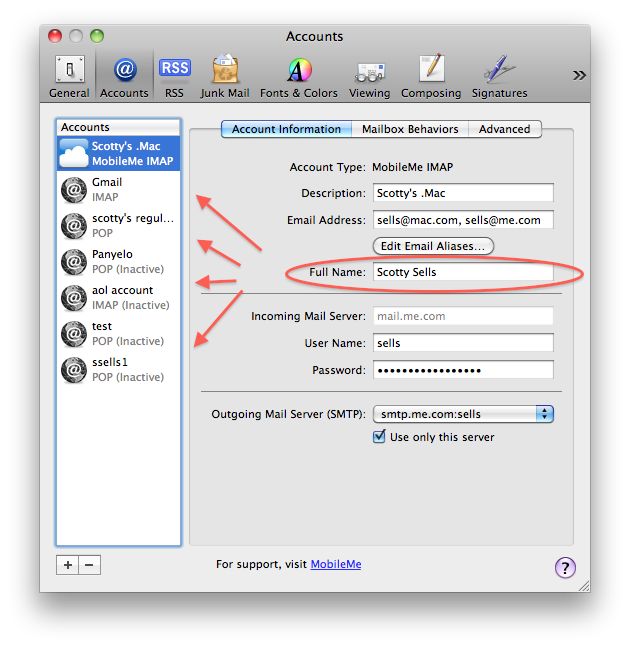The image size is (630, 647).
Task: Expand toolbar overflow chevron
Action: 578,75
